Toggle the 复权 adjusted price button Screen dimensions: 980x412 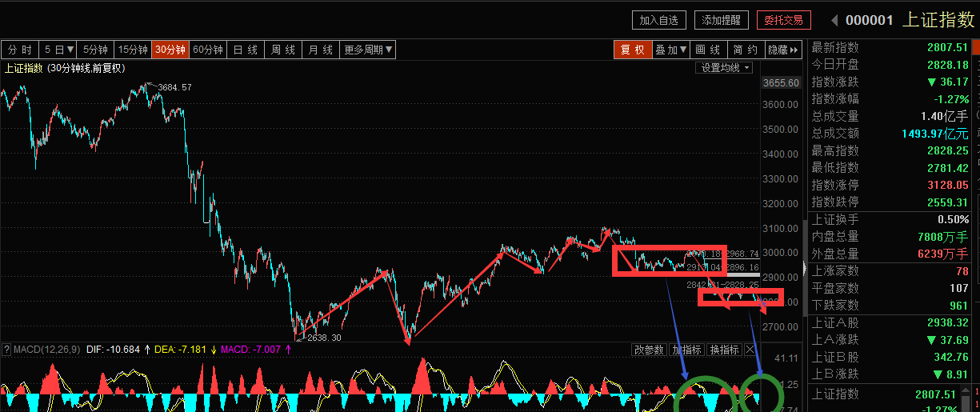(x=632, y=50)
